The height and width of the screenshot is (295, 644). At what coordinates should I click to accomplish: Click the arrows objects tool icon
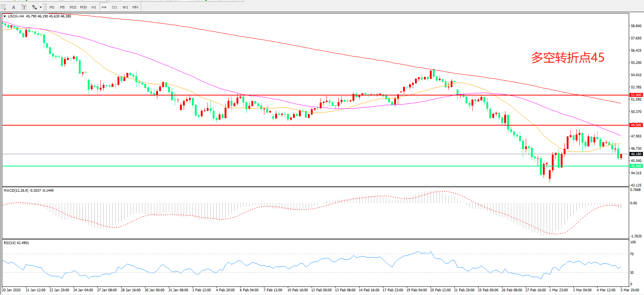pos(34,7)
